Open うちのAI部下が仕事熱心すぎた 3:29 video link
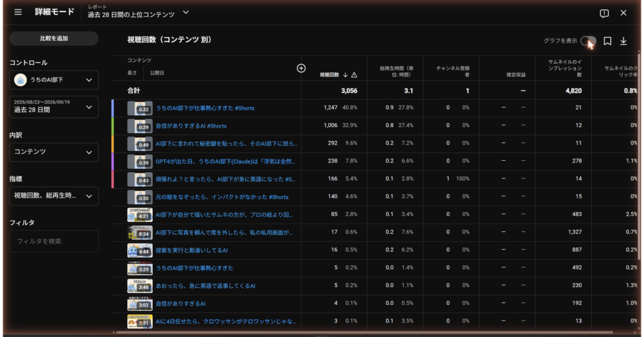The image size is (644, 337). 194,268
